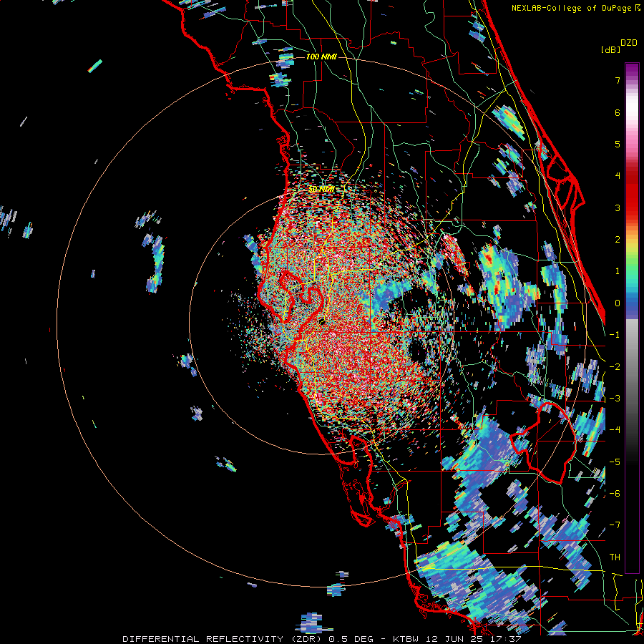Click the black radar site marker at center
Image resolution: width=644 pixels, height=644 pixels.
[321, 321]
